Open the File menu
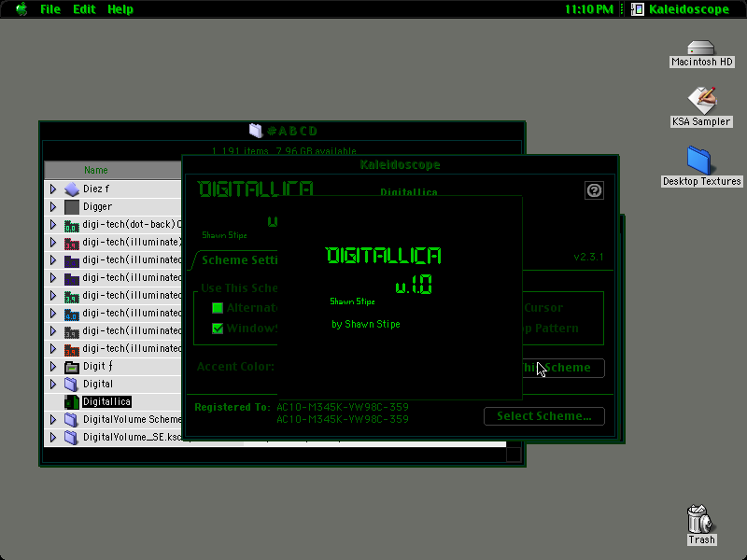Image resolution: width=747 pixels, height=560 pixels. (50, 9)
